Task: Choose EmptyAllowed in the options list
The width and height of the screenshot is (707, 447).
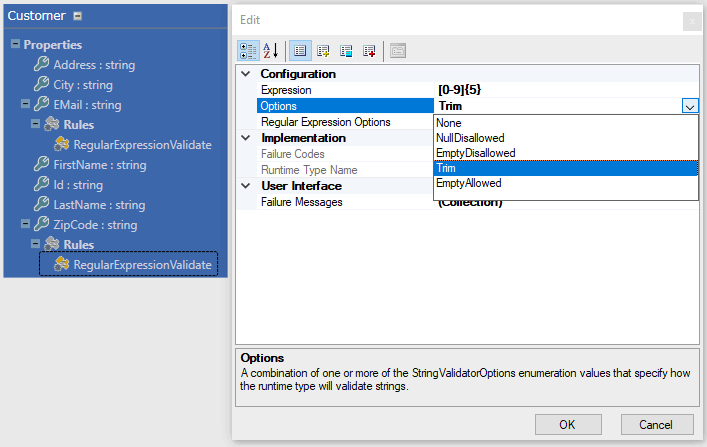Action: click(565, 183)
